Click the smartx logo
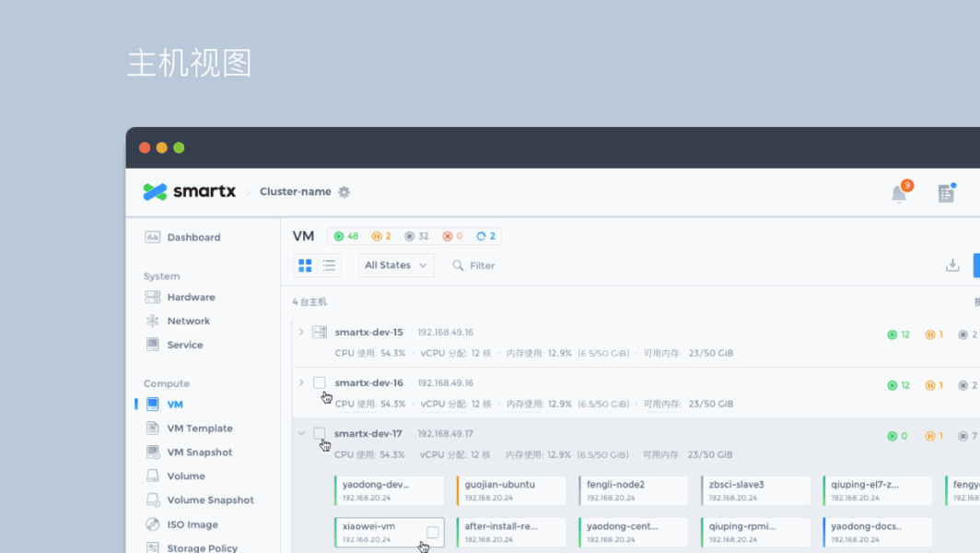 click(x=190, y=192)
